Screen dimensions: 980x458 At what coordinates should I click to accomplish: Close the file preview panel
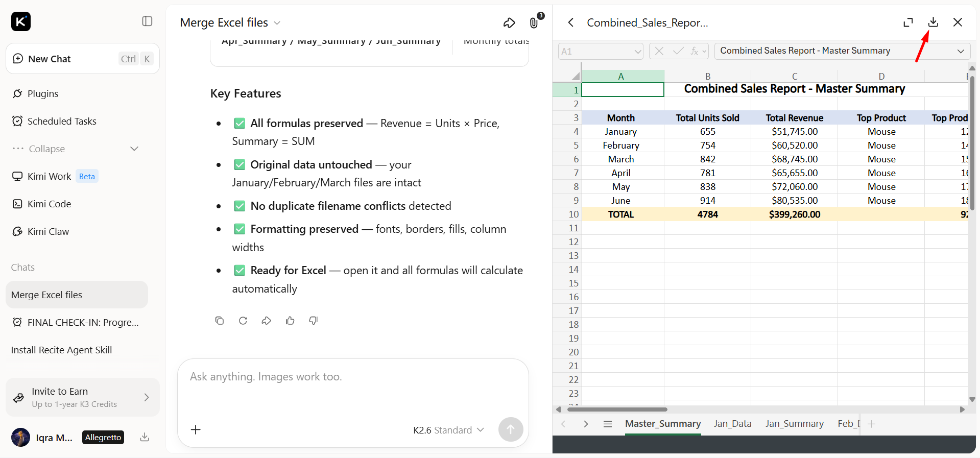[x=958, y=22]
